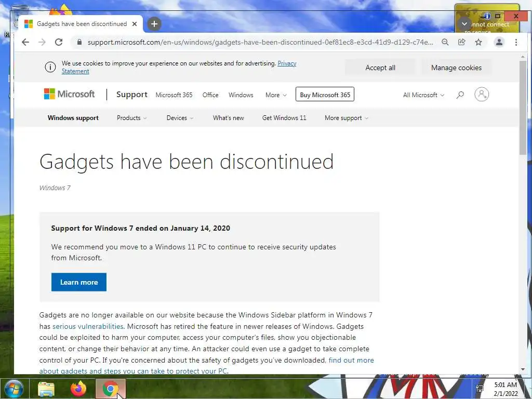Viewport: 532px width, 399px height.
Task: Click the Chrome taskbar icon
Action: pyautogui.click(x=110, y=389)
